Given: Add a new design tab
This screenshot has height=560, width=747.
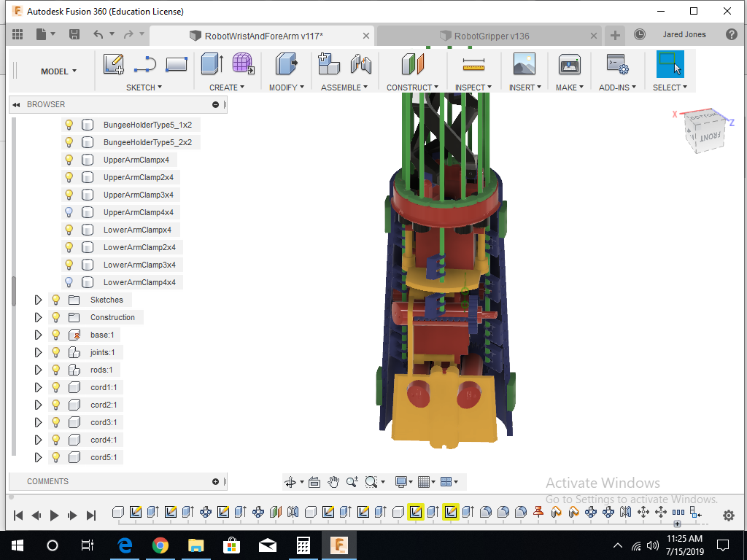Looking at the screenshot, I should [615, 35].
